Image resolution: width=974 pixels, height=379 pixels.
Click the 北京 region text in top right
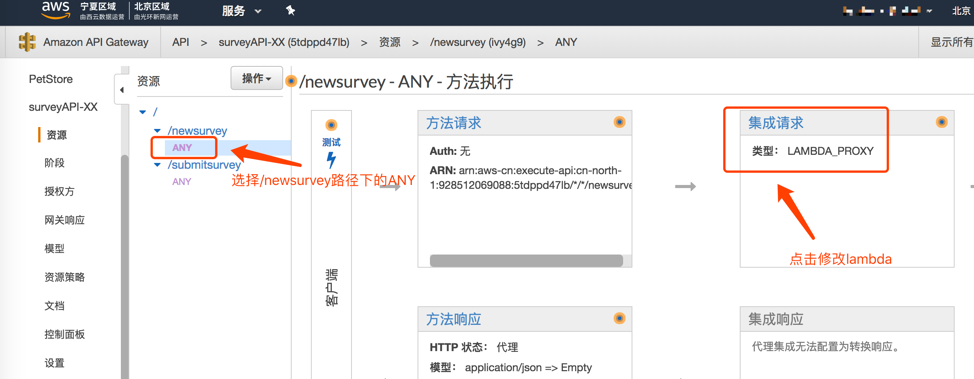click(x=962, y=11)
